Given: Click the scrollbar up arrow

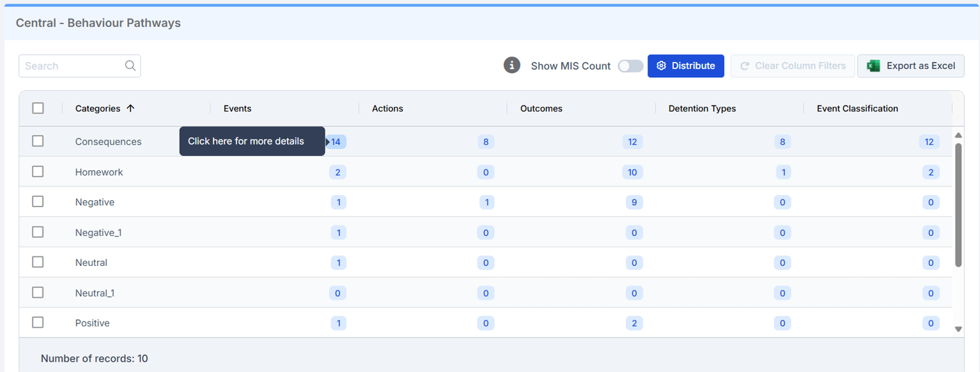Looking at the screenshot, I should coord(958,135).
